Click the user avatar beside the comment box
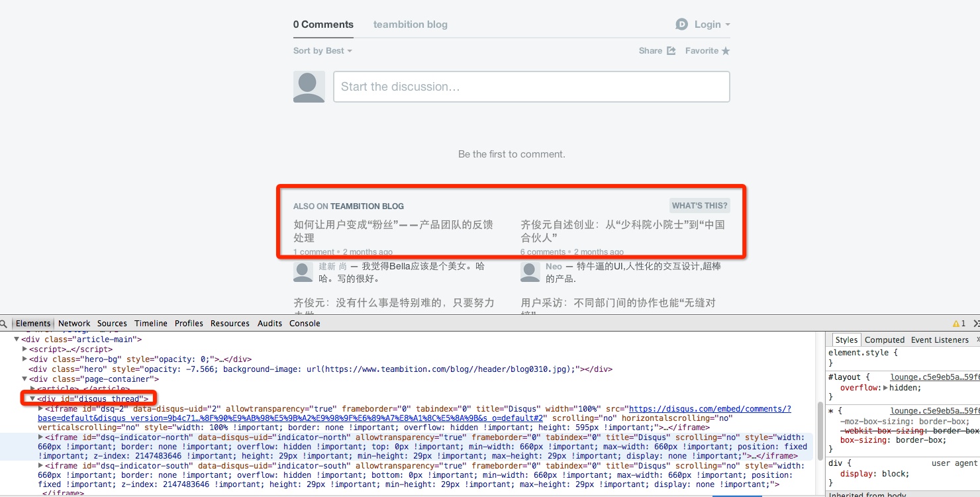Viewport: 980px width, 497px height. click(x=309, y=87)
